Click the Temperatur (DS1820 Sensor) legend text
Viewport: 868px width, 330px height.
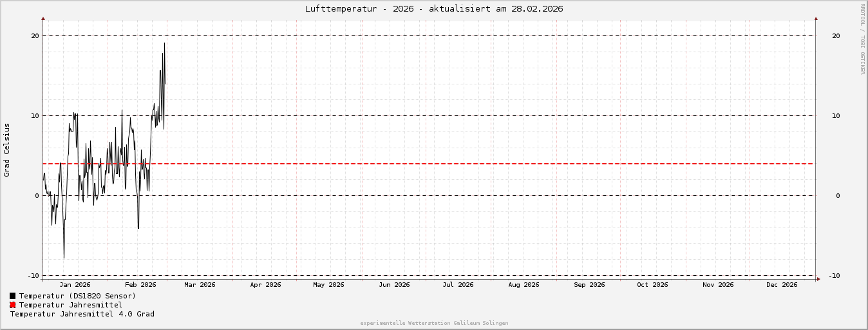pyautogui.click(x=77, y=296)
